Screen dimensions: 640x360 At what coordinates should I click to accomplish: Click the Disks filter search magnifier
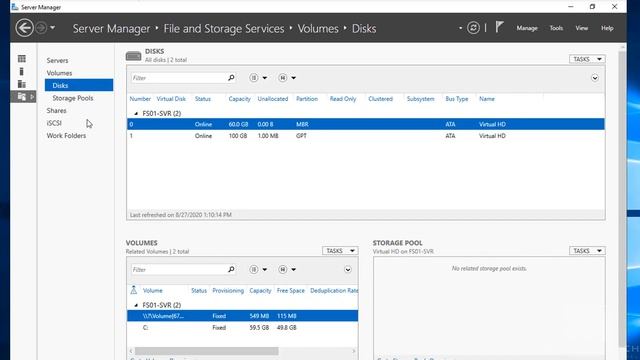[x=231, y=78]
